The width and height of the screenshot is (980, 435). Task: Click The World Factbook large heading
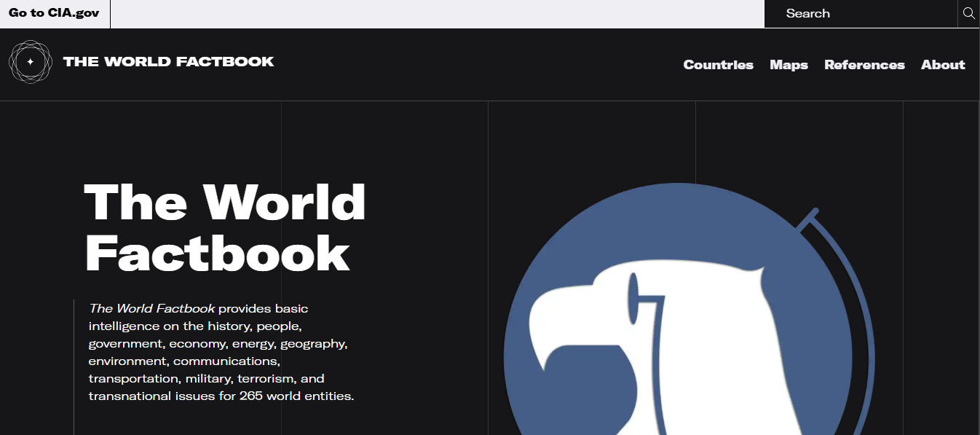pos(225,227)
